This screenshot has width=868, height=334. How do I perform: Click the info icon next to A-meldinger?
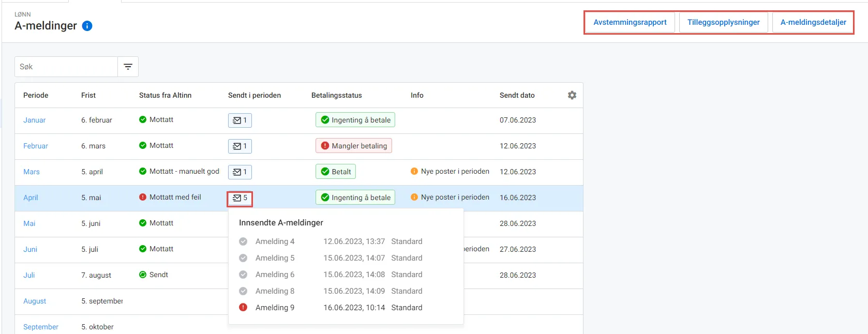(87, 26)
